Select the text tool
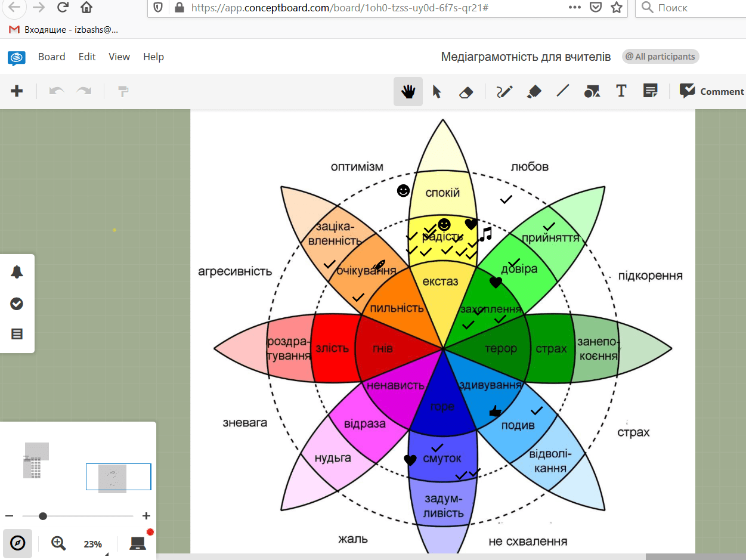Viewport: 746px width, 560px height. coord(621,91)
